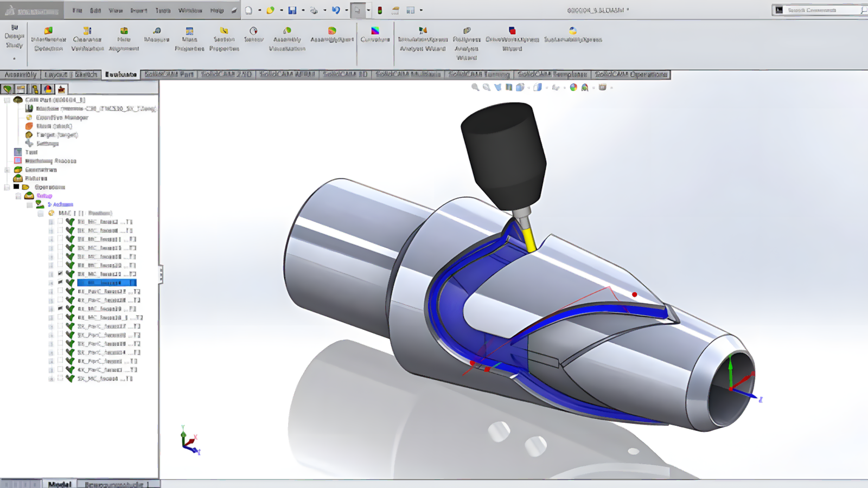Viewport: 868px width, 488px height.
Task: Toggle checkbox of the first operation row
Action: (x=60, y=222)
